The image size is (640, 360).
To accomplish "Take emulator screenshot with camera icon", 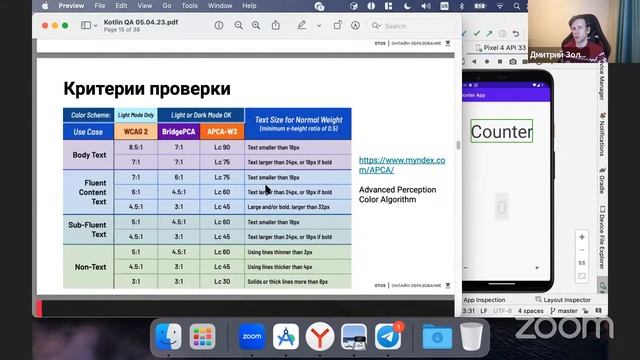I will pos(513,62).
